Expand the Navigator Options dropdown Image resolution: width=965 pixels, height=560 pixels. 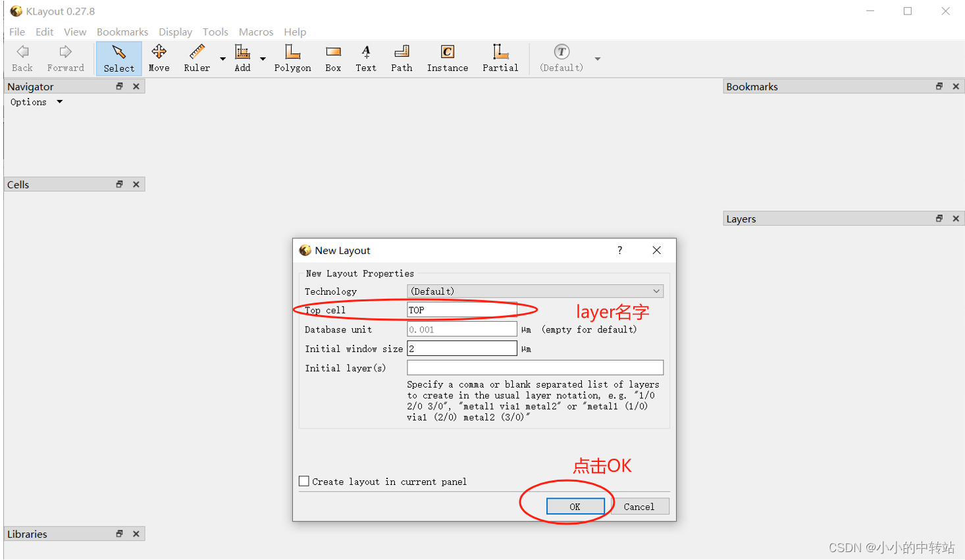(x=36, y=102)
